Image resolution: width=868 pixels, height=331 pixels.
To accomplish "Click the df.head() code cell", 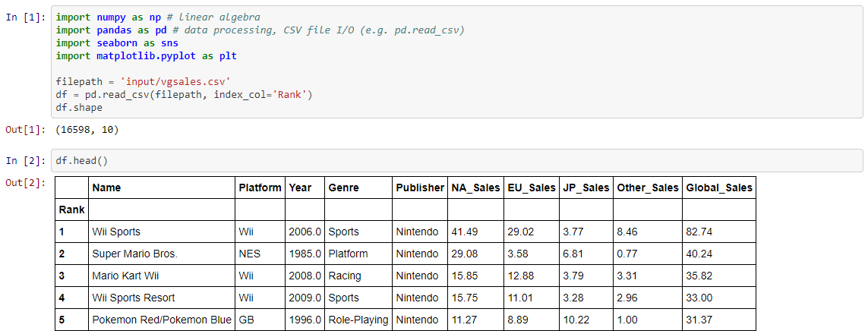I will [x=456, y=160].
